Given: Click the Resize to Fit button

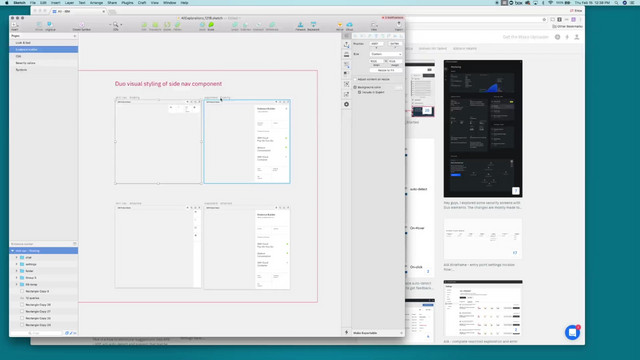Looking at the screenshot, I should click(x=386, y=70).
